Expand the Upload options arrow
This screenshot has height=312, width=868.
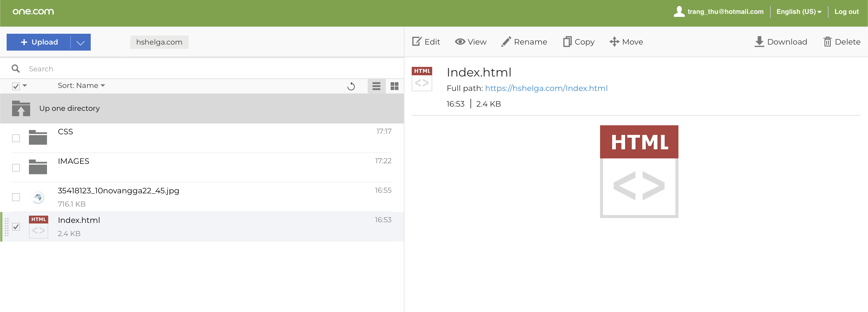coord(80,42)
